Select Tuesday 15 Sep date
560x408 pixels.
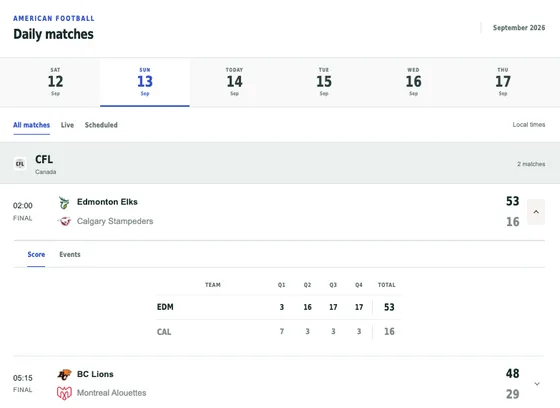[324, 82]
